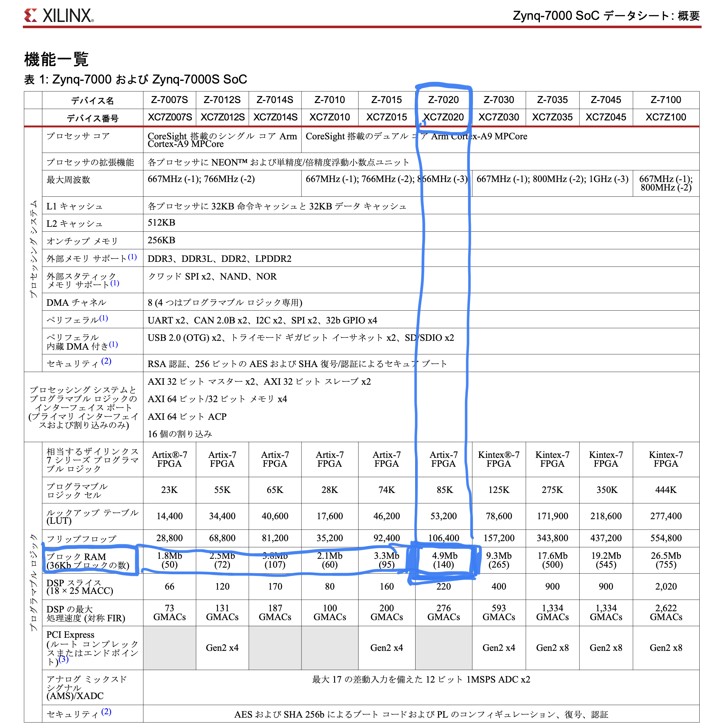Click Gen2 x4 under Z-7012S column
This screenshot has width=717, height=728.
[x=222, y=648]
